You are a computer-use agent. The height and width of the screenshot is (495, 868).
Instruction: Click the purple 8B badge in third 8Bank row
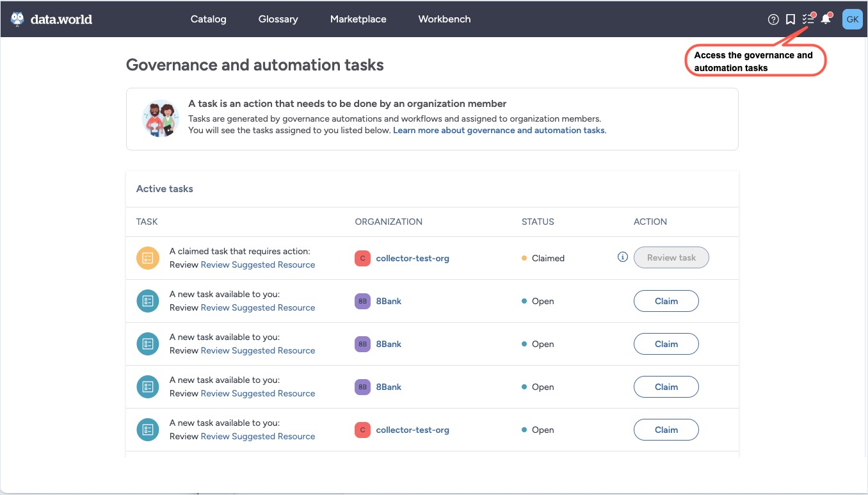tap(362, 387)
